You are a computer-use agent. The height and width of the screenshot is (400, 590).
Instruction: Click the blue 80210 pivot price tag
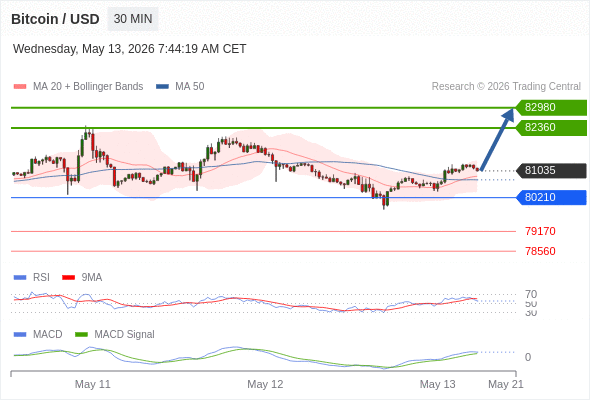pyautogui.click(x=551, y=197)
